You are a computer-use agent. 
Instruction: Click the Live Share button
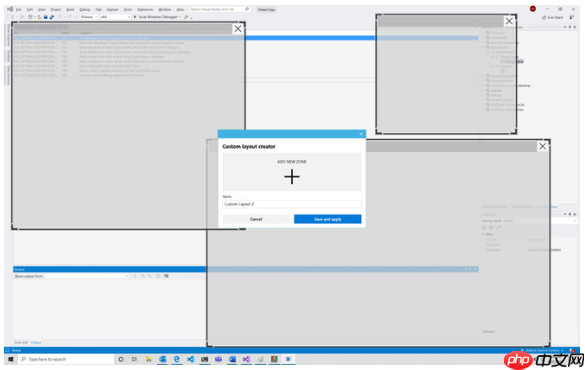(552, 17)
